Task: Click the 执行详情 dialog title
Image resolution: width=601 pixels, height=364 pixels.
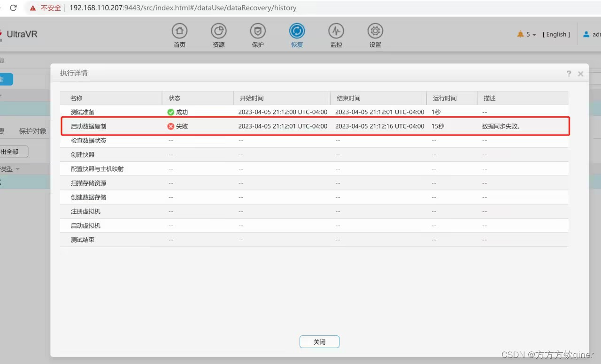Action: 74,73
